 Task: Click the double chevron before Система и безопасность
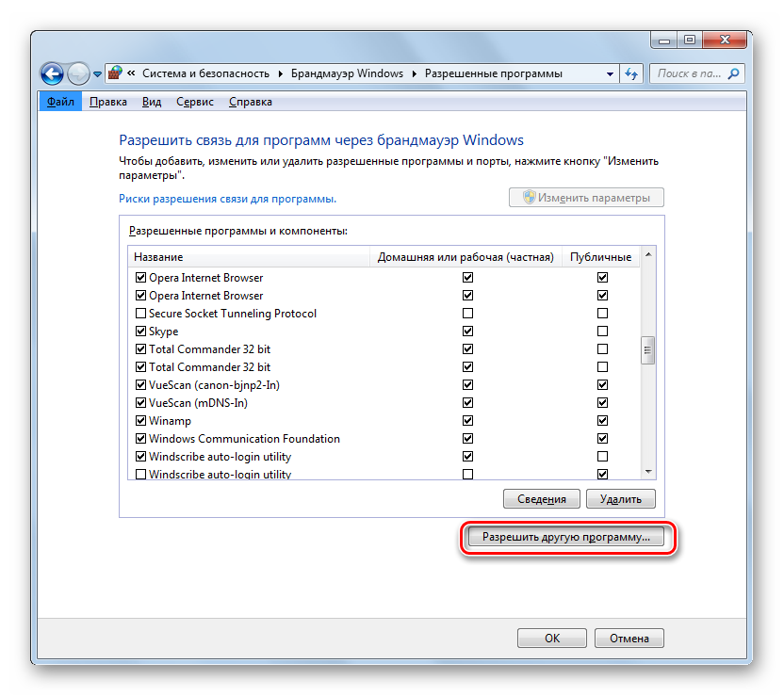(132, 73)
